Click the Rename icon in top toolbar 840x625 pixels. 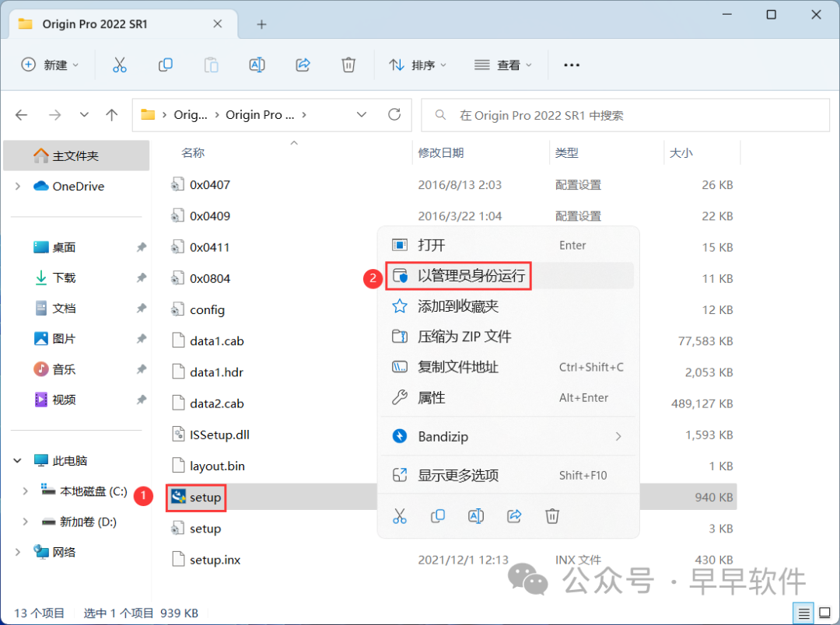click(257, 65)
